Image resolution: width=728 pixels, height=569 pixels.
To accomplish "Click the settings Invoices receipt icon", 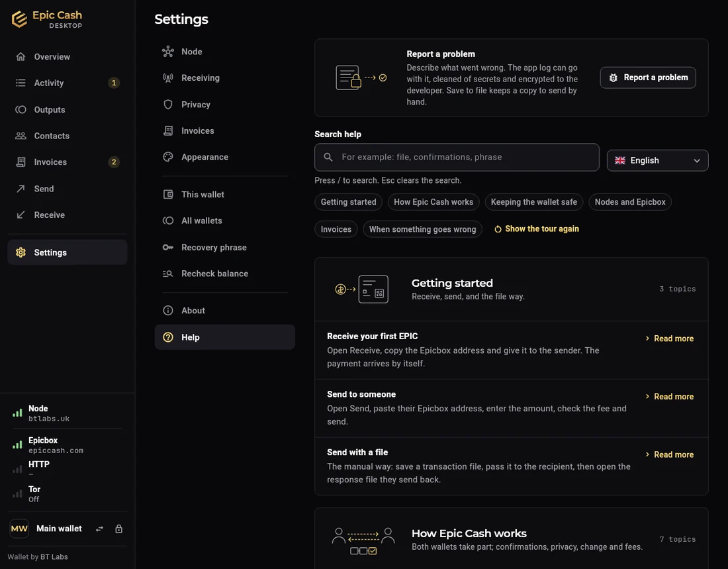I will (168, 130).
